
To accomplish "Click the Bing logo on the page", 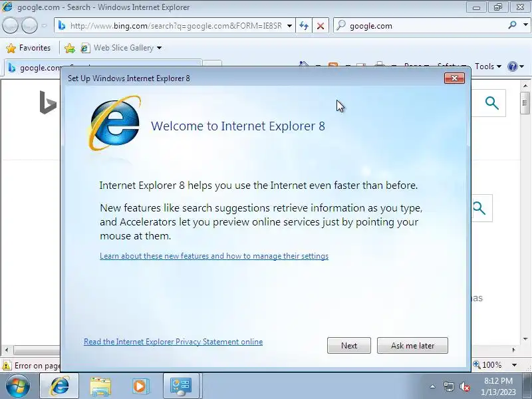I will (x=48, y=102).
